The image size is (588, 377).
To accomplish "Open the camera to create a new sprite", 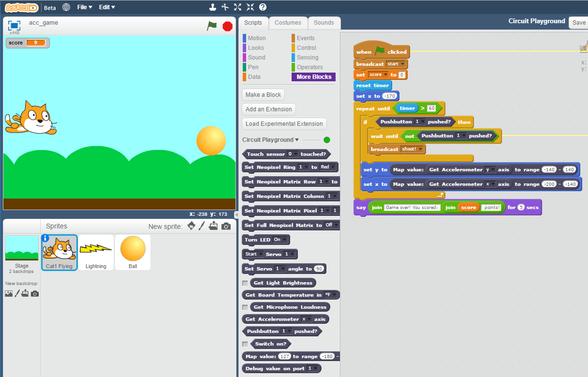I will [x=226, y=226].
